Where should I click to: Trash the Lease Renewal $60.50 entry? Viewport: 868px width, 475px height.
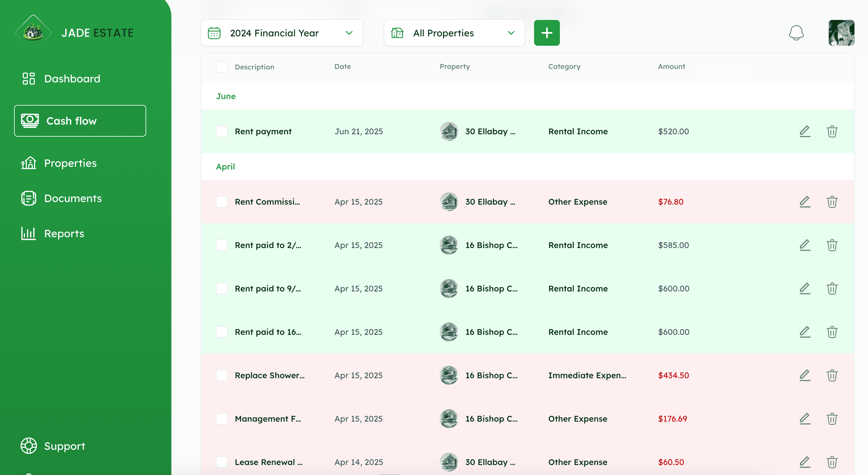(x=832, y=462)
